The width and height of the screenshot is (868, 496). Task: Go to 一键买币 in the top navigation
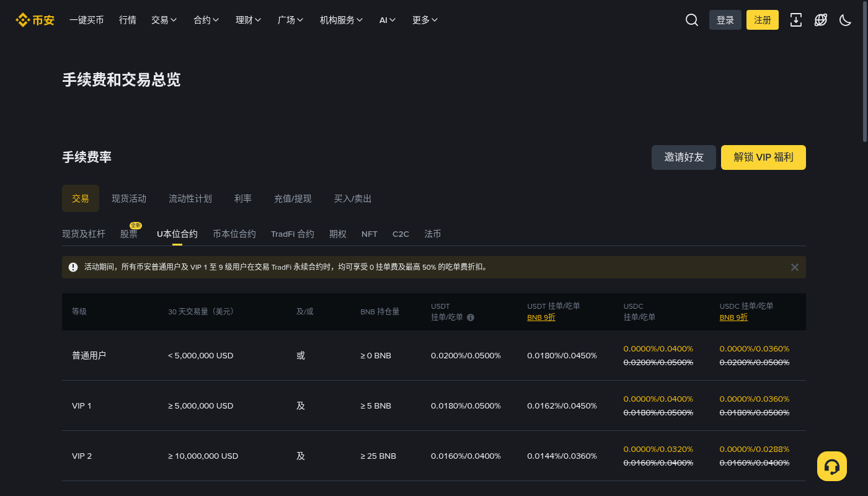point(87,20)
